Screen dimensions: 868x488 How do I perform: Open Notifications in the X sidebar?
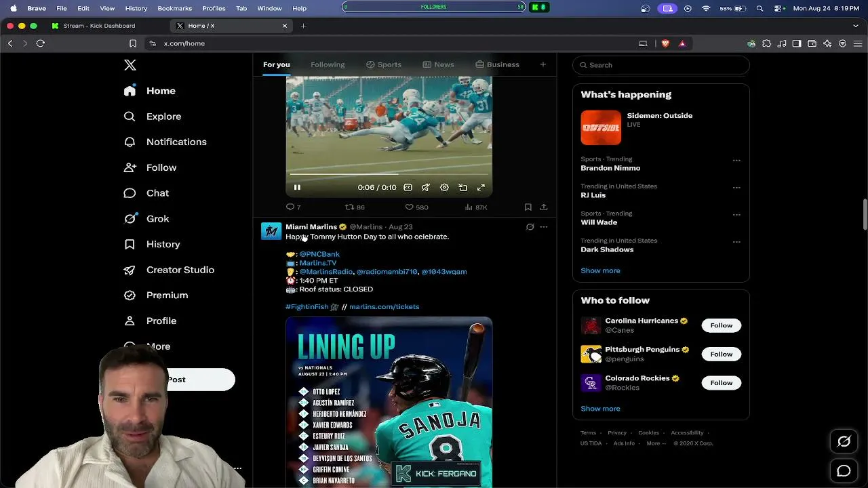click(x=165, y=142)
